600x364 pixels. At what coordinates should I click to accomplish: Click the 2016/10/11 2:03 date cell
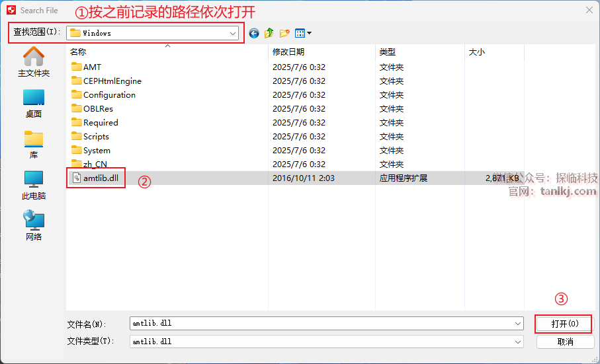(x=304, y=178)
